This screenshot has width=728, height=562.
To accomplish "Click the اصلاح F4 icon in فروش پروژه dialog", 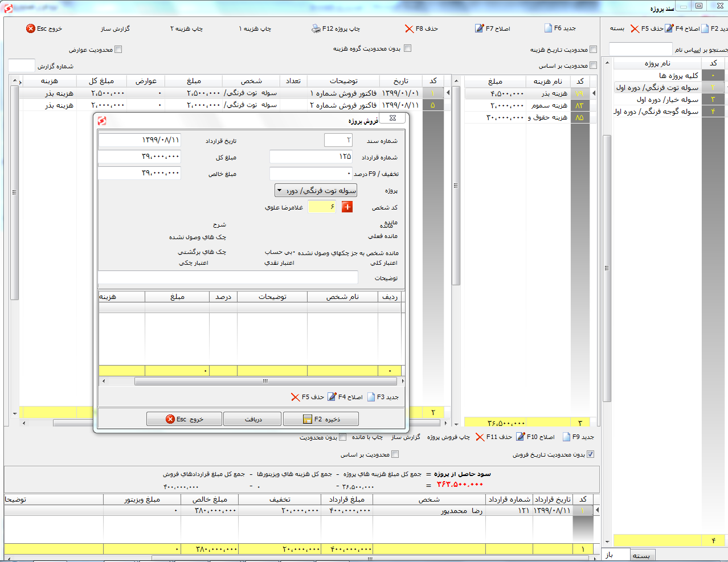I will pyautogui.click(x=332, y=397).
